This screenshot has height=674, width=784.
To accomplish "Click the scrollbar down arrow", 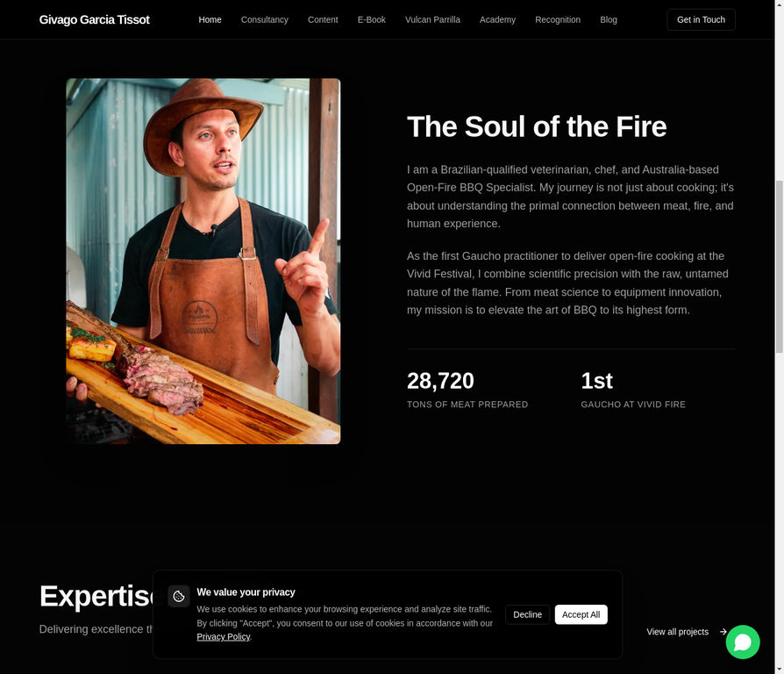I will (779, 669).
